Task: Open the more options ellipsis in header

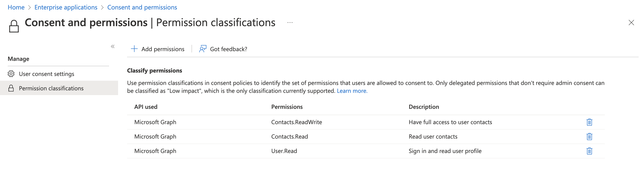Action: pos(290,23)
